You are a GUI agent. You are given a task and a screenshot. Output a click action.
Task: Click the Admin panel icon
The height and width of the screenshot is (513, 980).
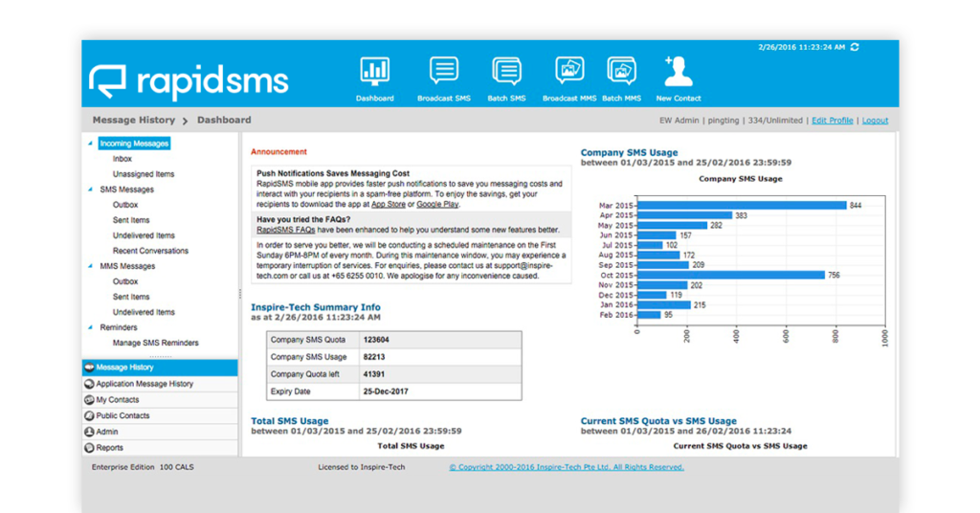[89, 432]
